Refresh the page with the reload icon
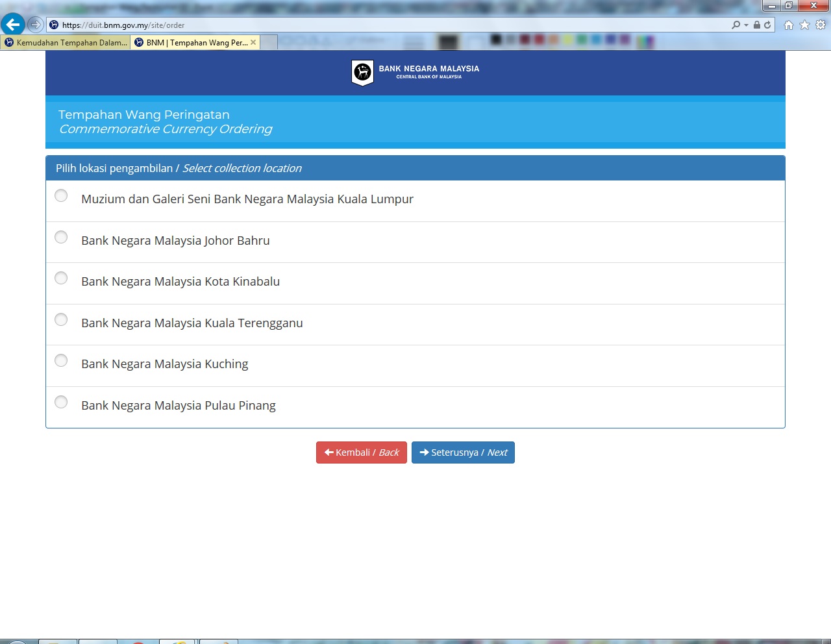The image size is (831, 644). coord(767,25)
